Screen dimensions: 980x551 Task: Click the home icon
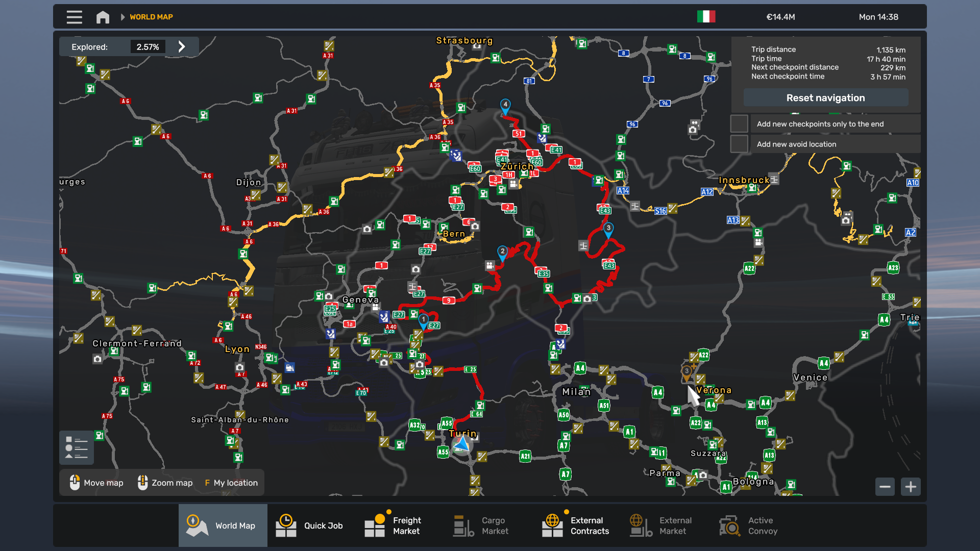pyautogui.click(x=103, y=17)
